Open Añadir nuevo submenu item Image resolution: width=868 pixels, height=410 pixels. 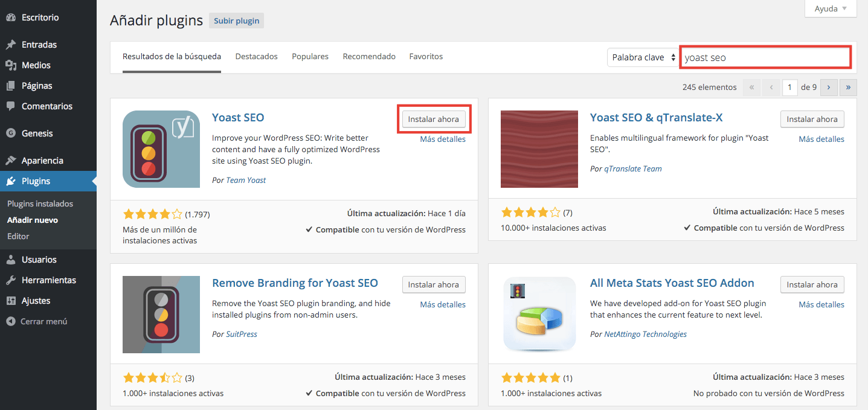point(33,220)
